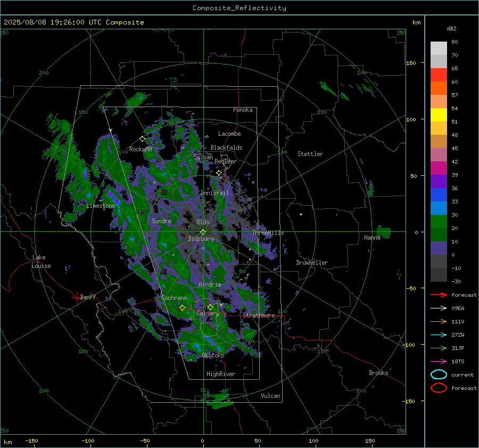Click the Airdrie label
479x448 pixels.
click(210, 284)
